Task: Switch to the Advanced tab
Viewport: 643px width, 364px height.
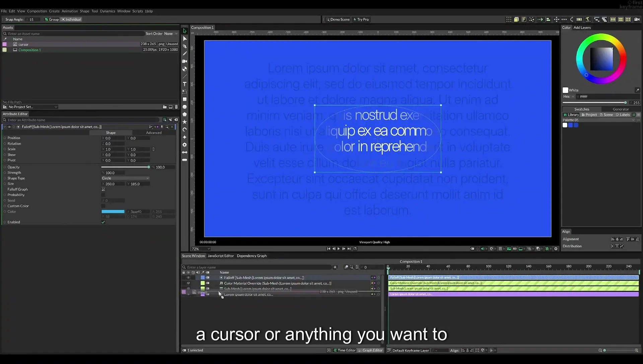Action: point(154,133)
